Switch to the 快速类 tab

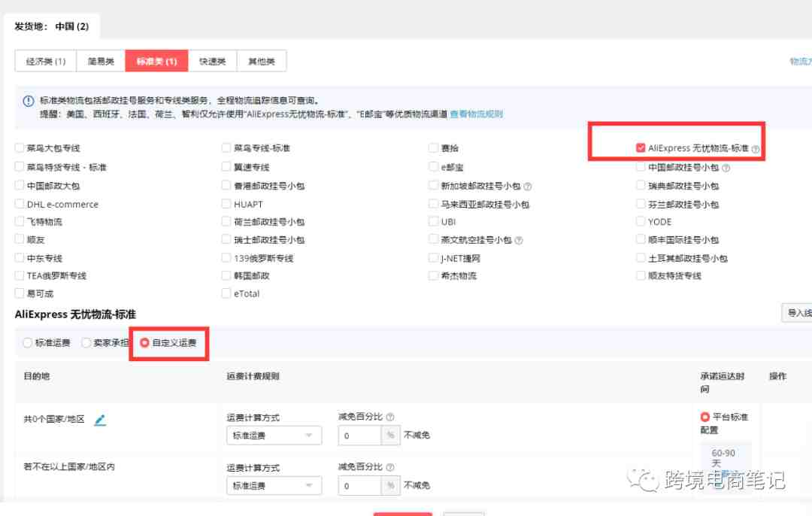(213, 61)
